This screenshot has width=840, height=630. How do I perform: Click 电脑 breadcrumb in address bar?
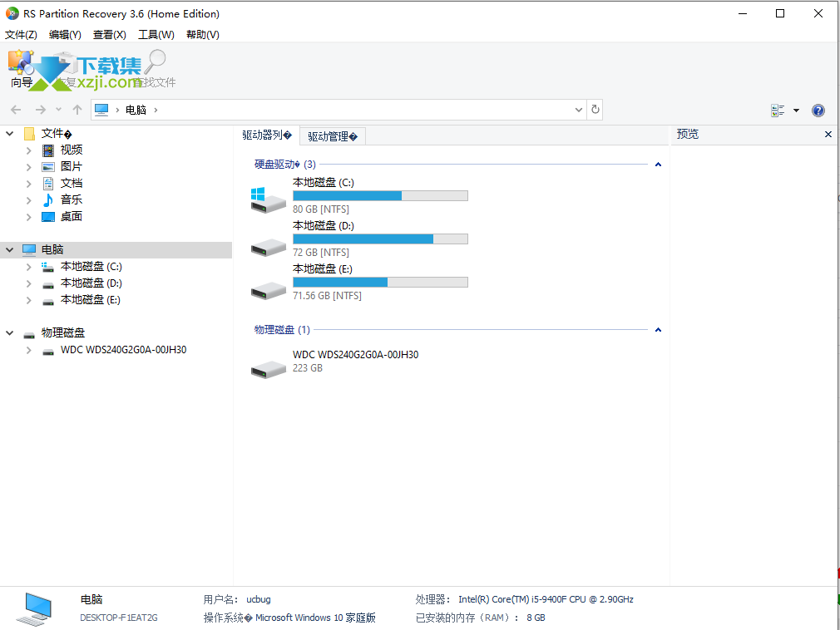[136, 110]
